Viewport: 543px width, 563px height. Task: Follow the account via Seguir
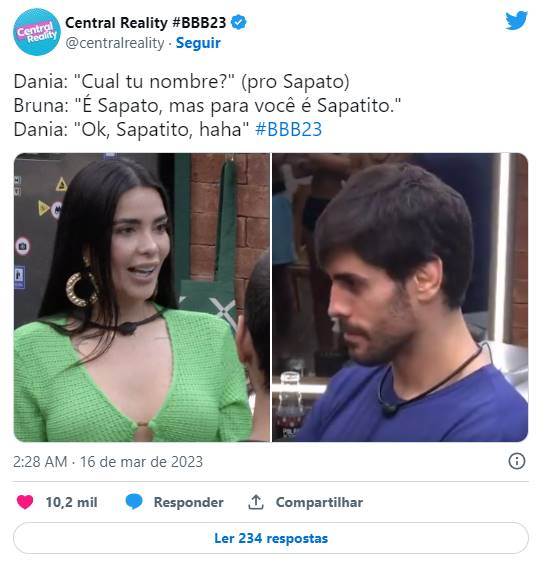(198, 43)
